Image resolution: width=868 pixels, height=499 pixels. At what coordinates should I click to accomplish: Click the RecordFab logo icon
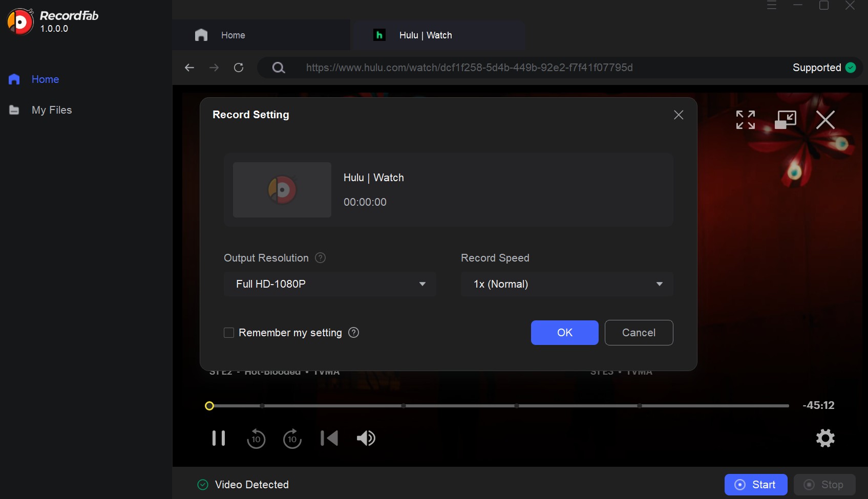coord(20,21)
